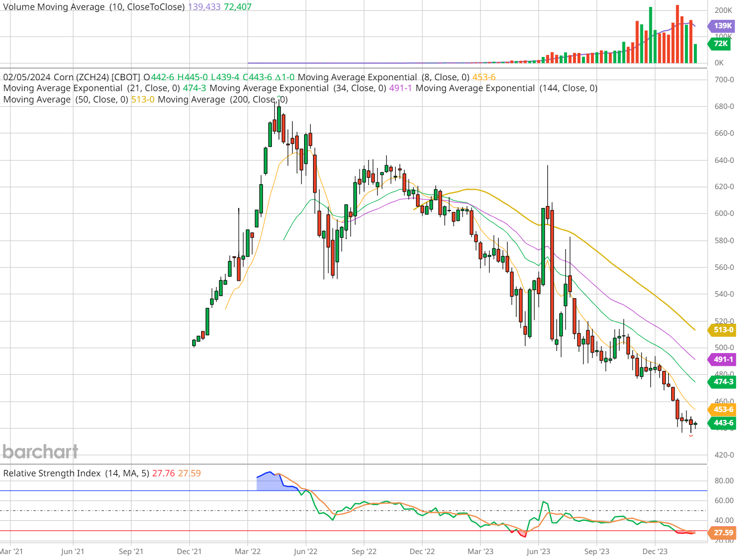
Task: Click the 500-0 price axis label
Action: [724, 348]
